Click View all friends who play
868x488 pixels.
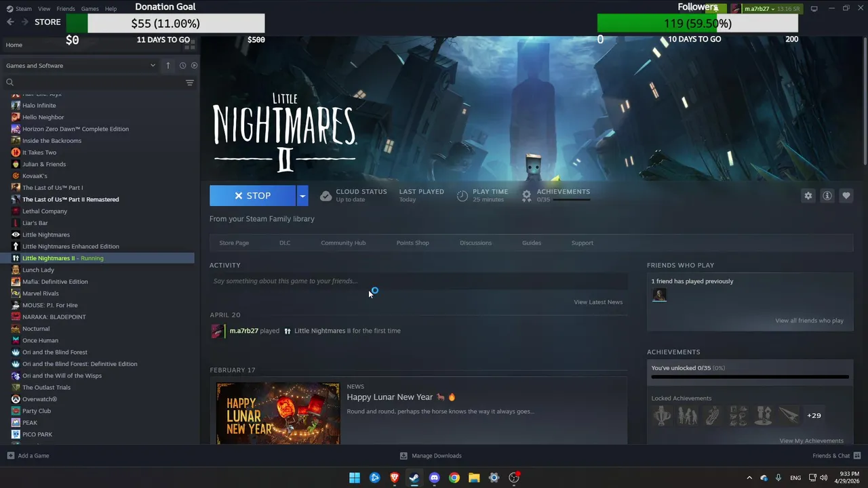coord(810,321)
